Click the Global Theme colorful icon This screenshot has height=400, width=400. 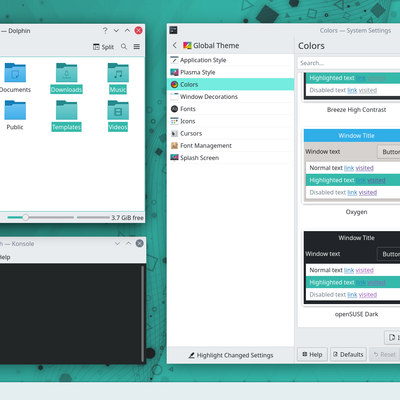pos(187,45)
